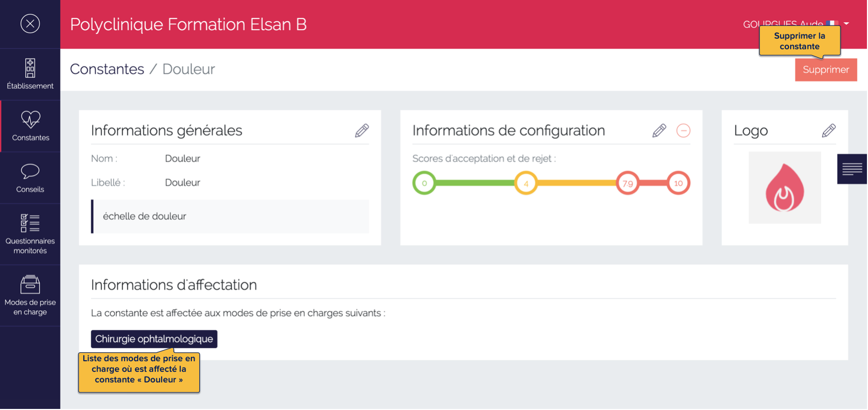Click the Constantes breadcrumb link
This screenshot has height=410, width=868.
coord(107,69)
